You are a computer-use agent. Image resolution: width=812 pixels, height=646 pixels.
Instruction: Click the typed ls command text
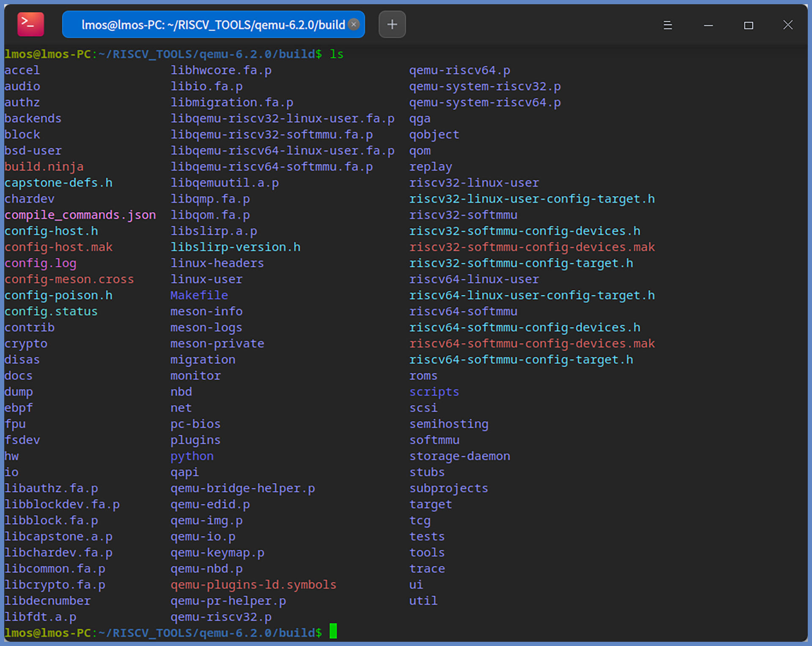coord(337,54)
